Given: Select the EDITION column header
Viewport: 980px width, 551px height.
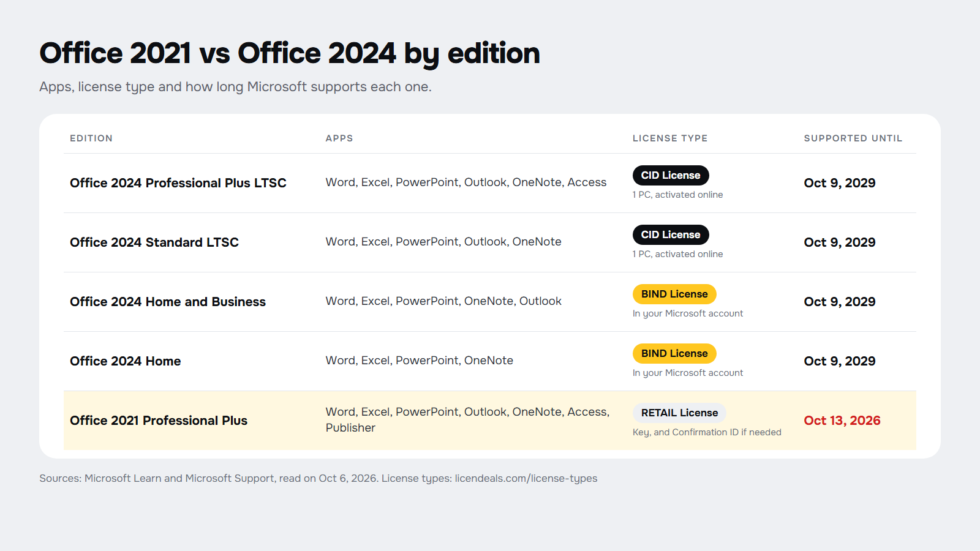Looking at the screenshot, I should [x=91, y=138].
